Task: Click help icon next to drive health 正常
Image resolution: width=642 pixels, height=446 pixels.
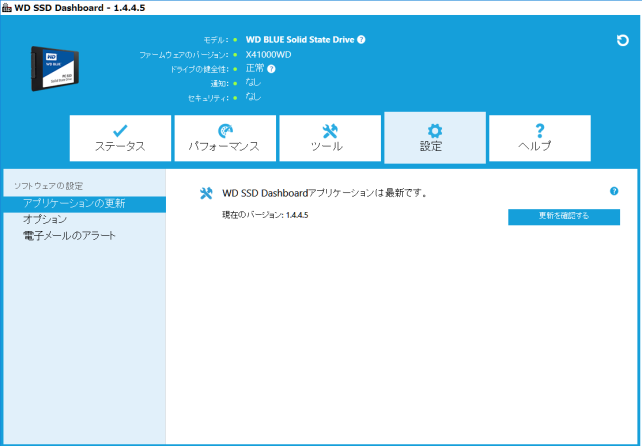Action: coord(271,69)
